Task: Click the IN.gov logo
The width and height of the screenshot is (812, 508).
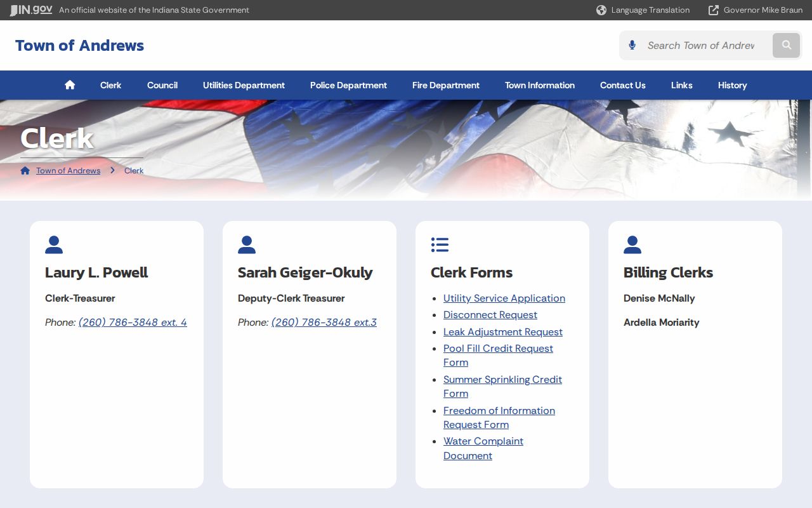Action: [x=31, y=10]
